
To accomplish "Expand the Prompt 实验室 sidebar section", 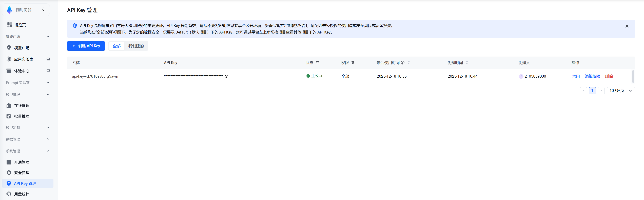I will tap(48, 83).
